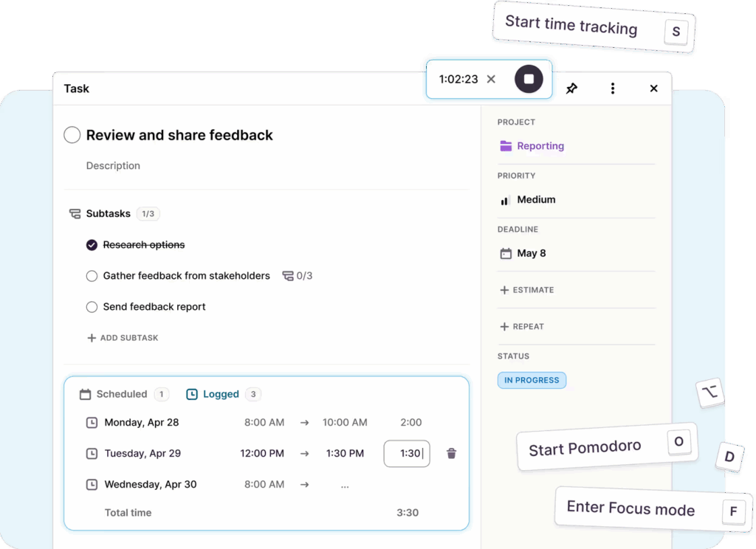Delete the Tuesday, Apr 29 time entry
This screenshot has width=756, height=549.
[451, 454]
